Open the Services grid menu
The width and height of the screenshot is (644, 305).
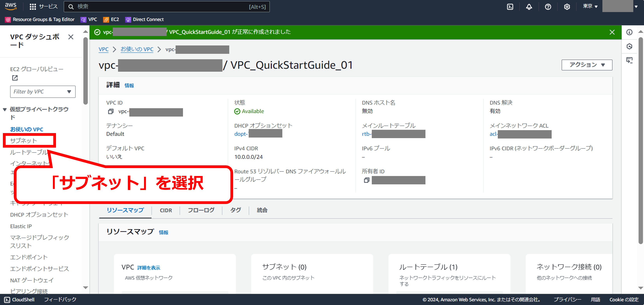pyautogui.click(x=43, y=7)
